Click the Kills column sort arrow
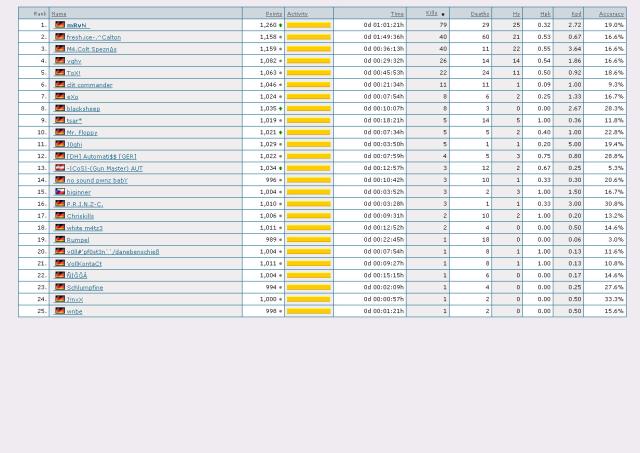This screenshot has height=453, width=640. point(444,14)
